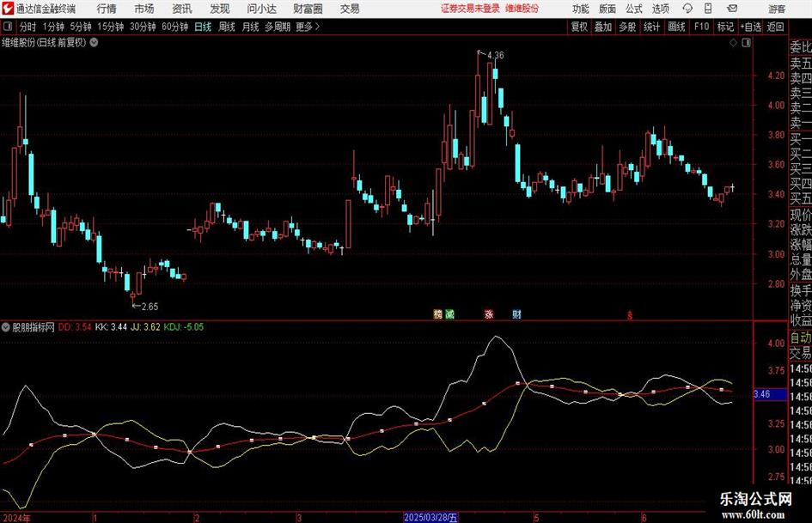Switch to 15分钟 period
This screenshot has height=523, width=812.
(111, 27)
